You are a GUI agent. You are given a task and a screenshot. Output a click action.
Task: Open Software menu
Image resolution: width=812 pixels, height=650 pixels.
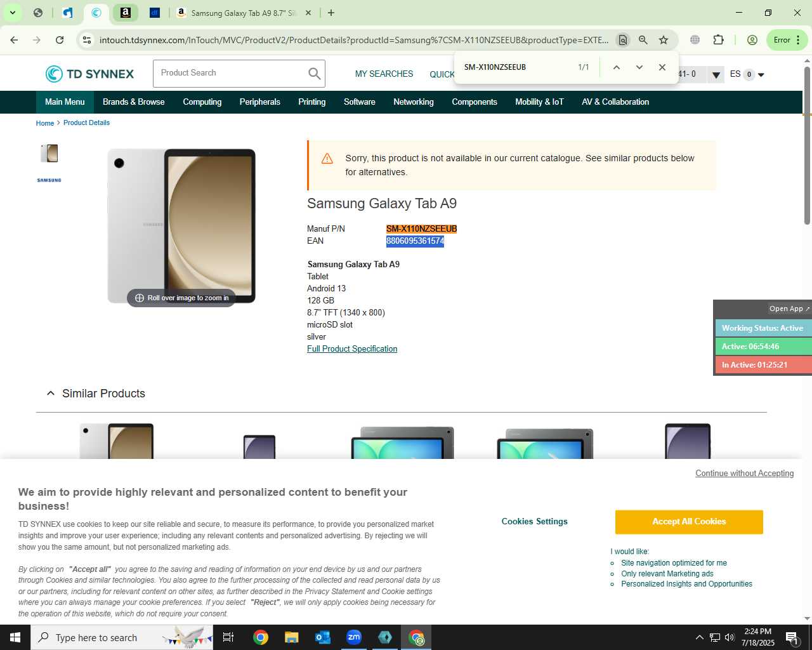360,102
